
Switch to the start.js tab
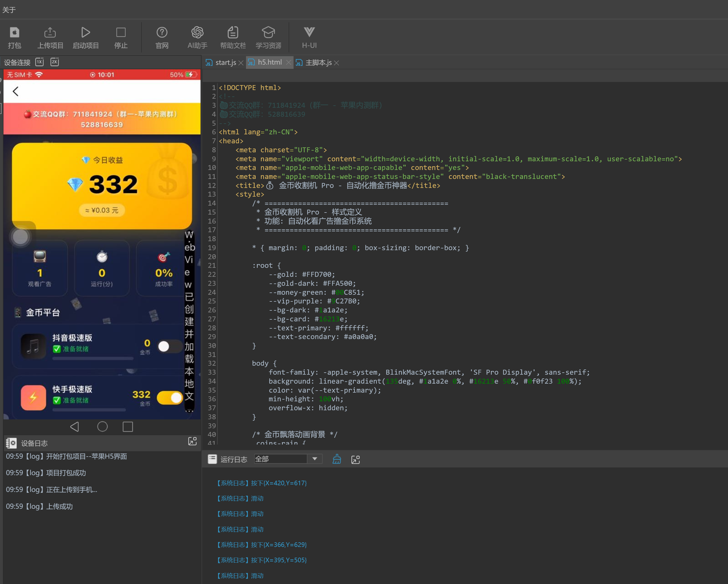pos(225,63)
